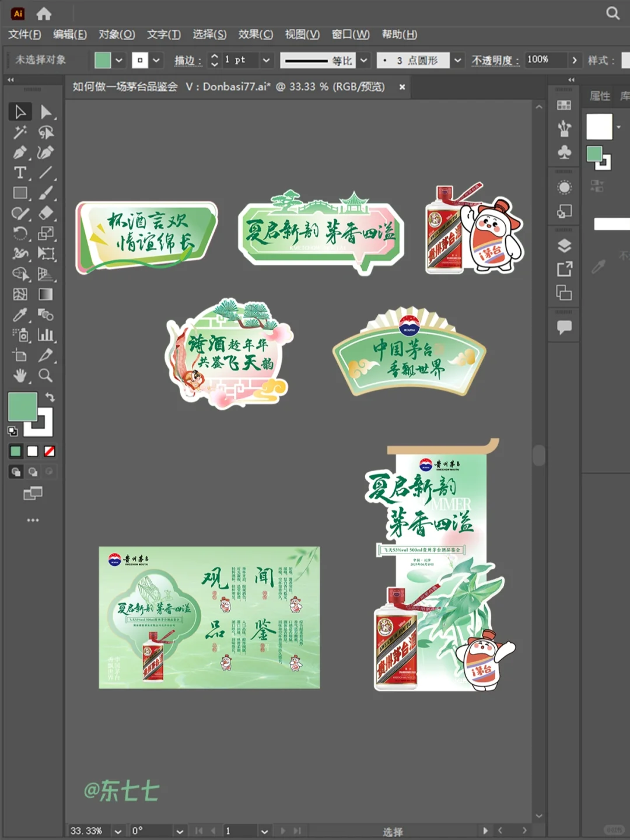The image size is (630, 840).
Task: Select the Type tool
Action: coord(20,173)
